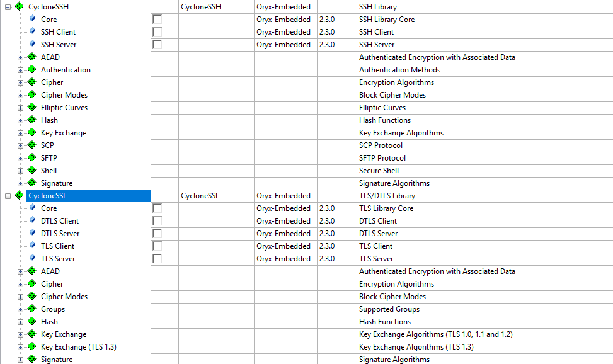Viewport: 613px width, 364px height.
Task: Click the green diamond icon beside Elliptic Curves
Action: click(x=32, y=108)
